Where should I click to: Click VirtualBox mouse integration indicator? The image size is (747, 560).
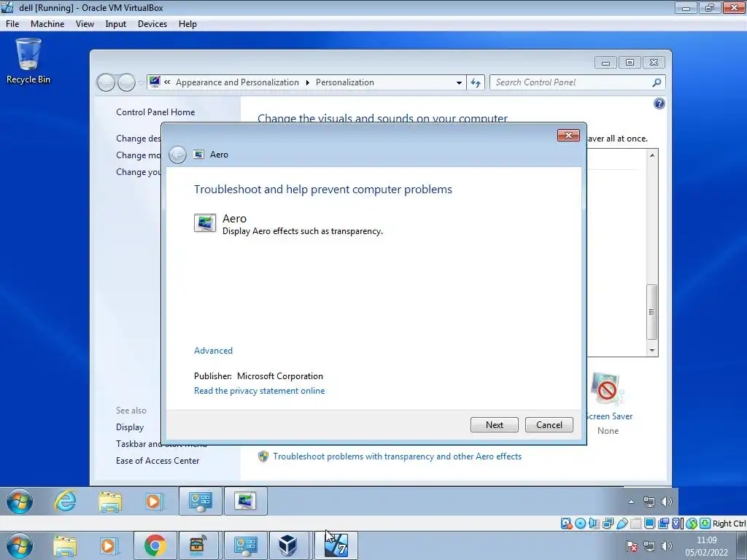click(x=692, y=524)
